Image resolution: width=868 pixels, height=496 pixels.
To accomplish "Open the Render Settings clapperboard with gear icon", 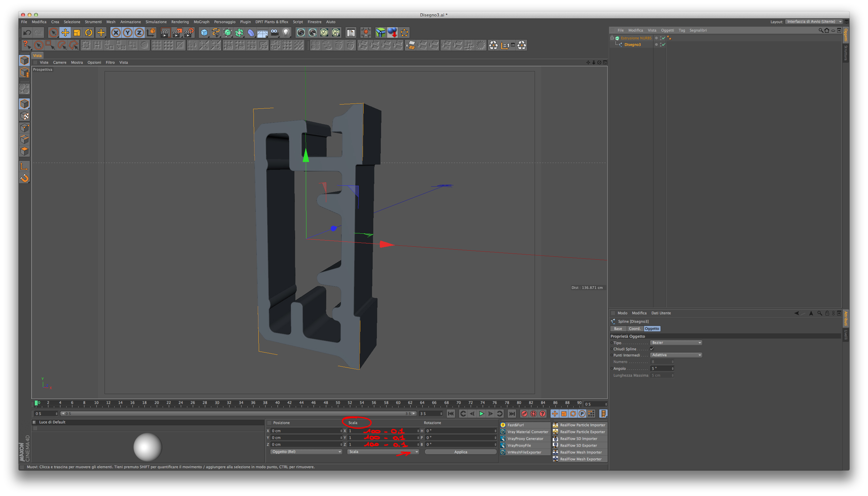I will (189, 33).
